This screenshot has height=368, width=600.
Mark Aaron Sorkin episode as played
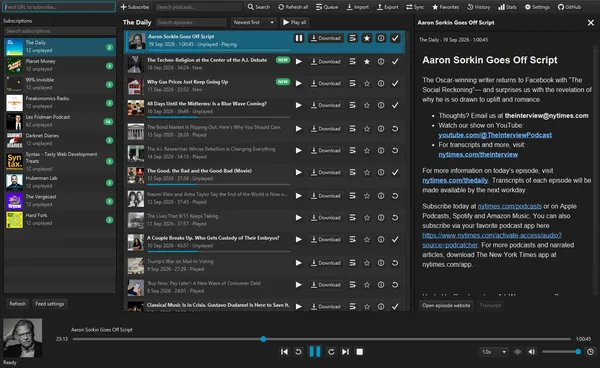click(x=395, y=38)
